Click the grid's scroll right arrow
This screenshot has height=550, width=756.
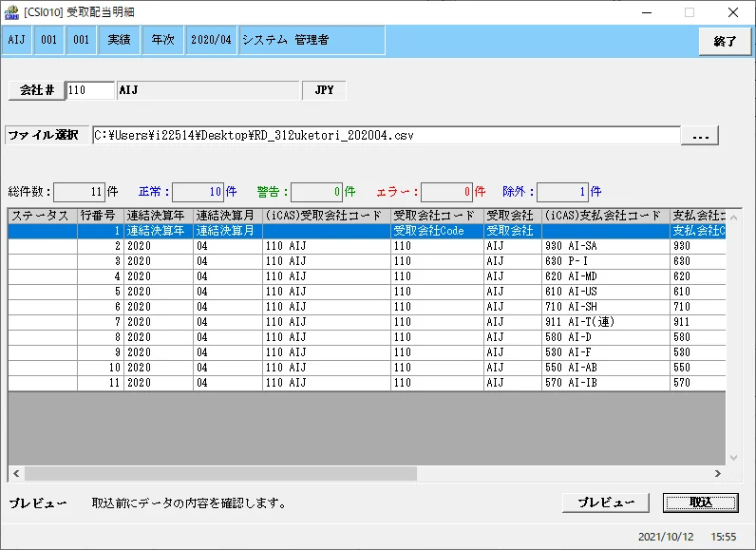[718, 473]
